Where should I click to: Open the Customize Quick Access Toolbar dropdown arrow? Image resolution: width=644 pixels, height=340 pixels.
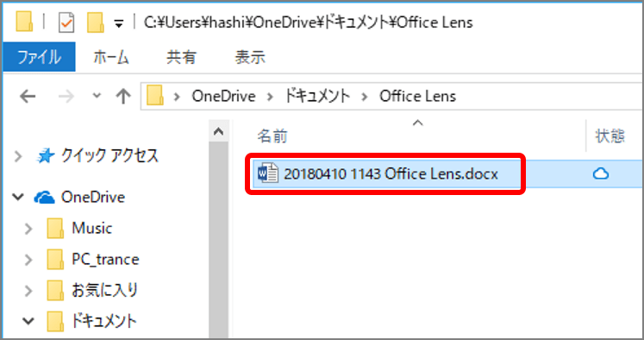tap(119, 24)
